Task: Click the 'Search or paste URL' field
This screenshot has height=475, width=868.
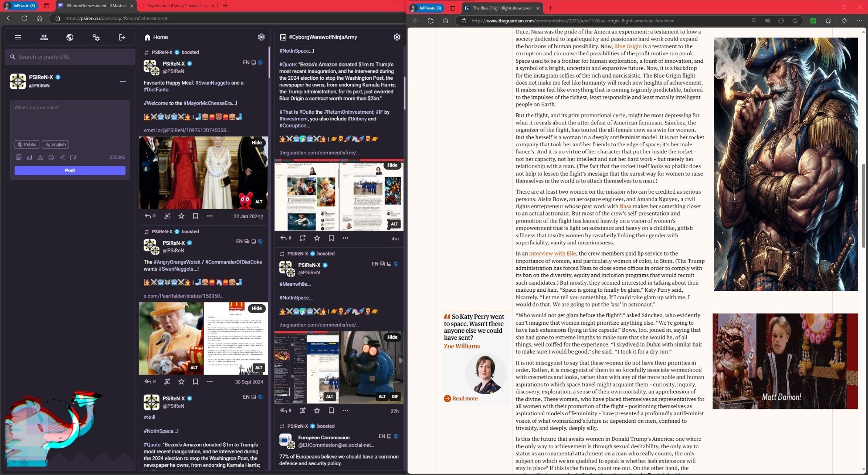Action: pyautogui.click(x=70, y=57)
